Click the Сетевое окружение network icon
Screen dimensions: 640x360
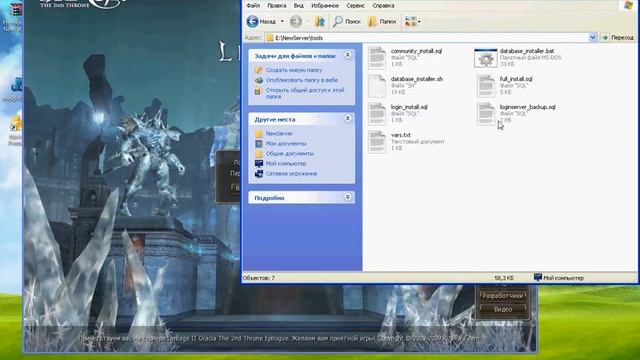pyautogui.click(x=259, y=173)
